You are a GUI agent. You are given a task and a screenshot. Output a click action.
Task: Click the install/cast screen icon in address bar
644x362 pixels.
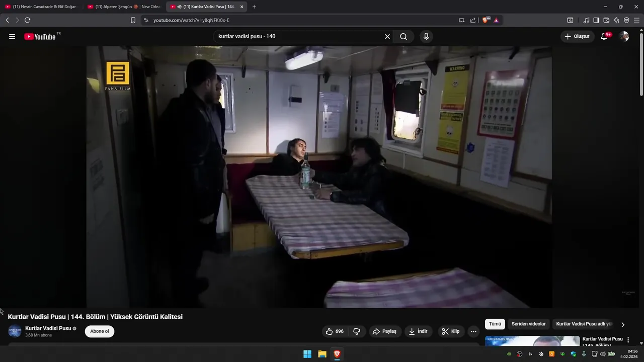(461, 20)
